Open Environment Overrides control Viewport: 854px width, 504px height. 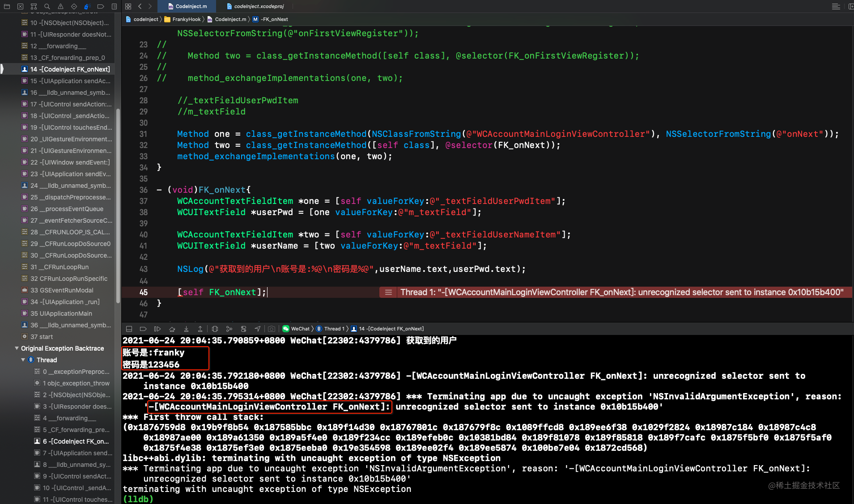(x=243, y=329)
